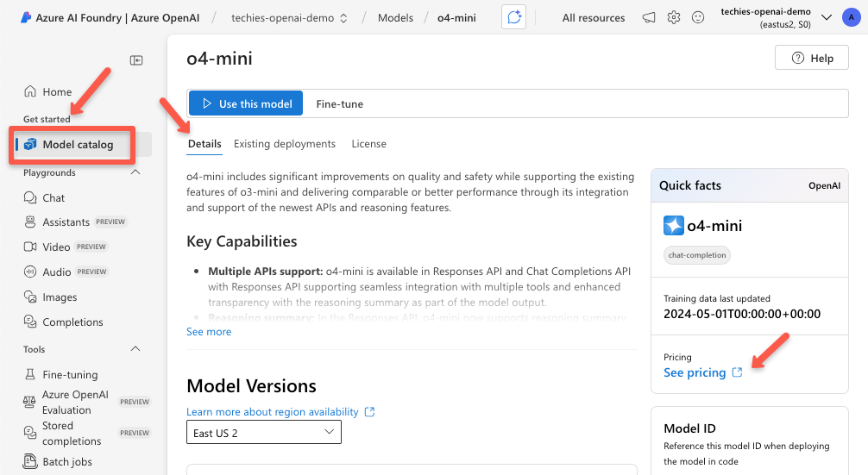Viewport: 868px width, 475px height.
Task: Open Fine-tuning tool
Action: tap(70, 374)
